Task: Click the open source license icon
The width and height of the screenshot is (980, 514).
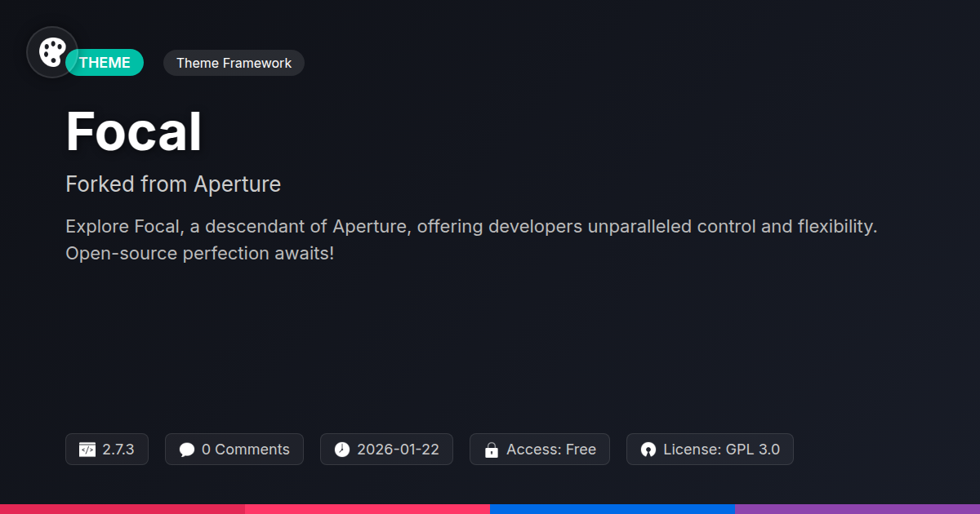Action: tap(648, 450)
